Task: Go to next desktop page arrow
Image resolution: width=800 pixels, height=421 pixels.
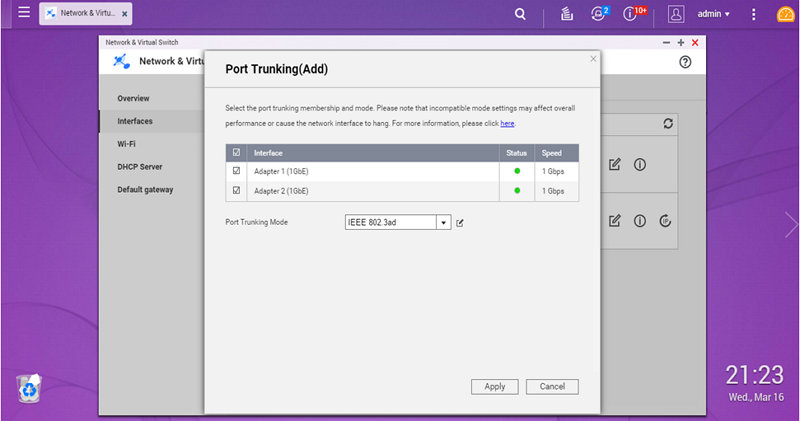Action: [791, 225]
